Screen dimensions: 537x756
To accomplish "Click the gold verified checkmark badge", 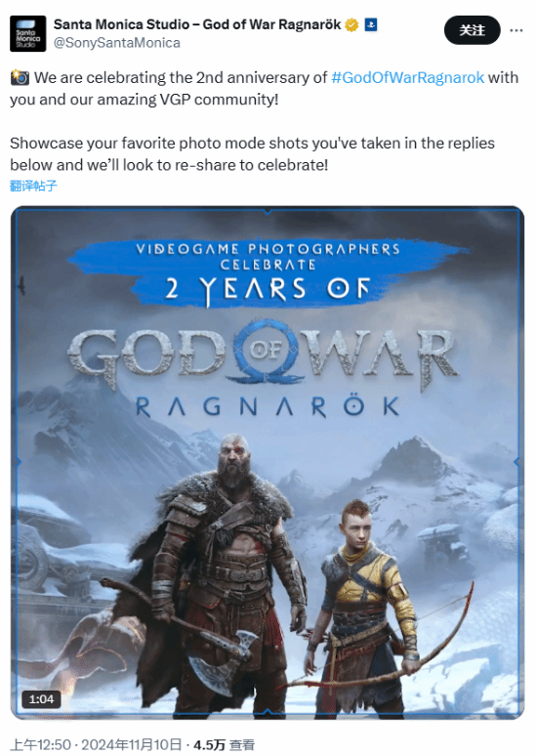I will (x=351, y=24).
